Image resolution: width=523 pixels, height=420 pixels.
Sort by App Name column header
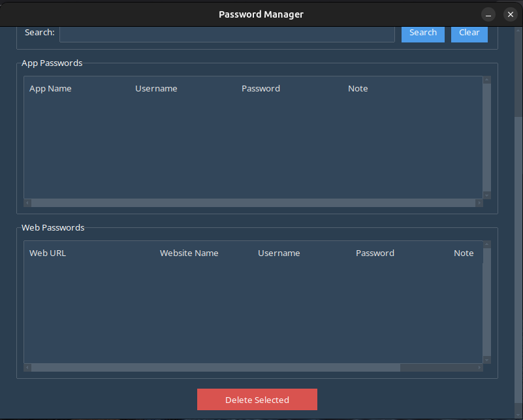50,89
